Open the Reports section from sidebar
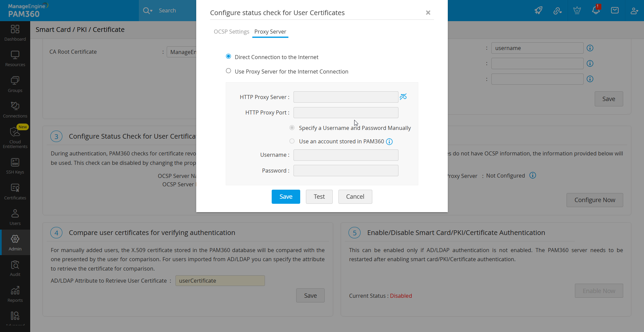The width and height of the screenshot is (644, 332). pyautogui.click(x=15, y=293)
